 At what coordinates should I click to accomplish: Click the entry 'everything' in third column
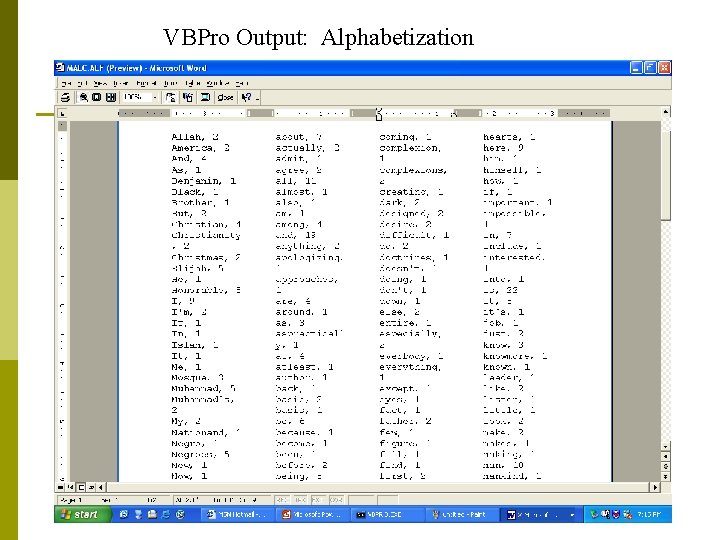[x=409, y=367]
